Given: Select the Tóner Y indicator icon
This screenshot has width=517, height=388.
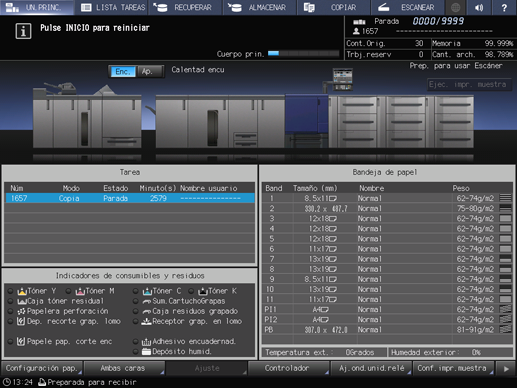Looking at the screenshot, I should (x=22, y=291).
